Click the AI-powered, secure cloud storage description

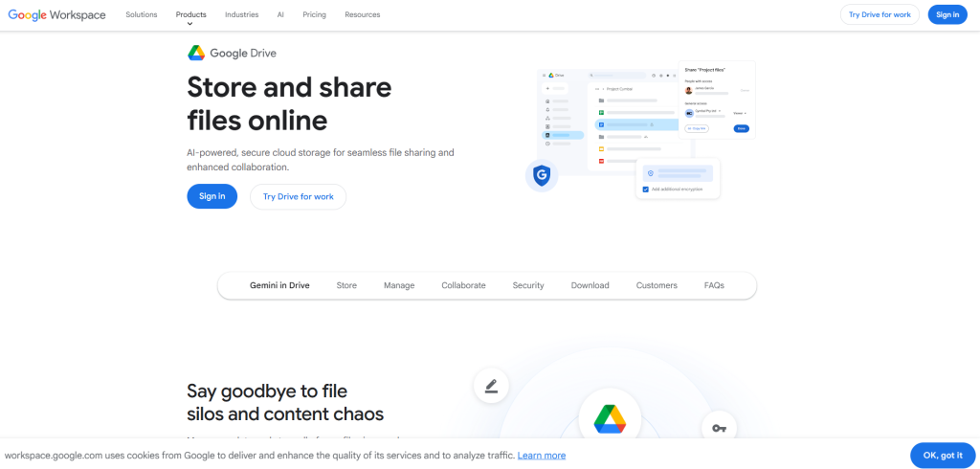[x=320, y=160]
